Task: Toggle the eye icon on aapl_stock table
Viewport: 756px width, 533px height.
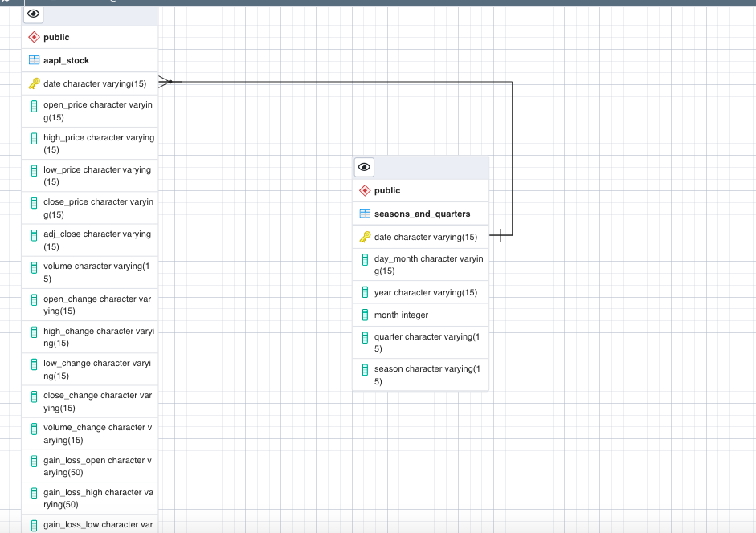Action: [33, 14]
